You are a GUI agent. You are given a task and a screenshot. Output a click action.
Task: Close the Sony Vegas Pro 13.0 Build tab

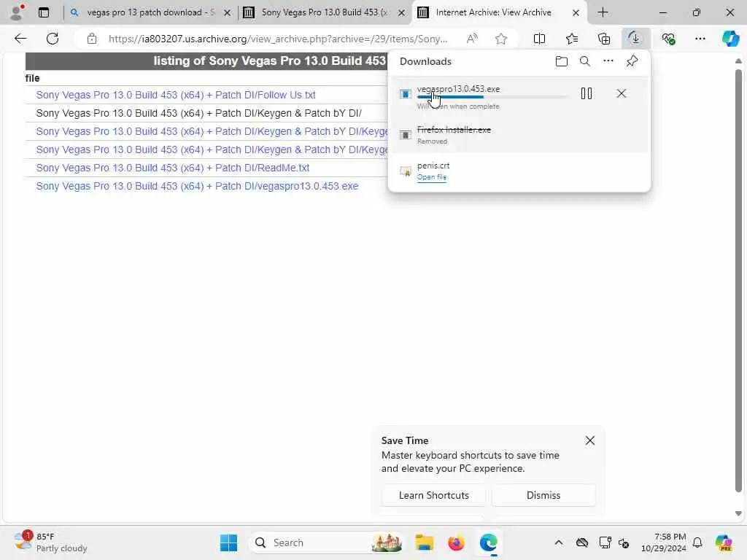402,13
